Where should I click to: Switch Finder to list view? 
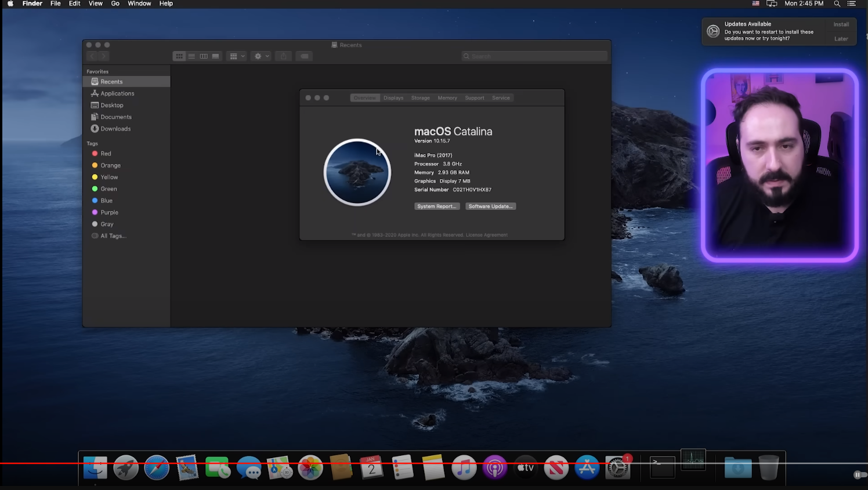coord(191,56)
